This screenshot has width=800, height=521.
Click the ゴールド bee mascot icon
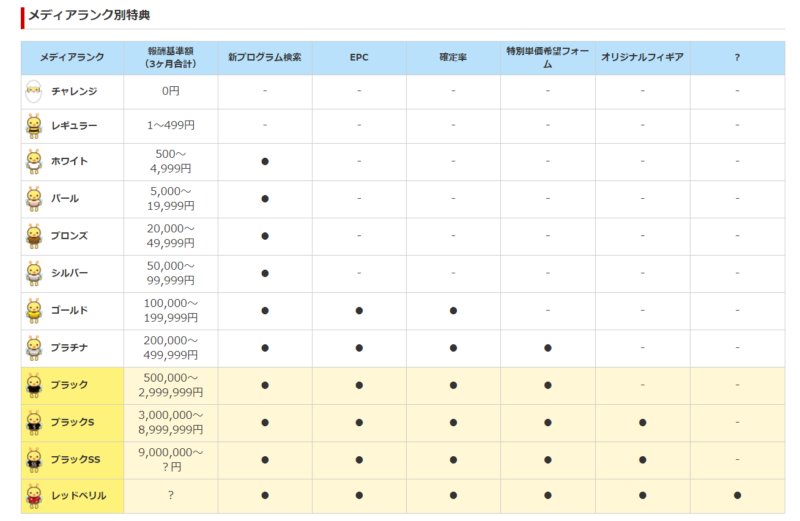[34, 311]
